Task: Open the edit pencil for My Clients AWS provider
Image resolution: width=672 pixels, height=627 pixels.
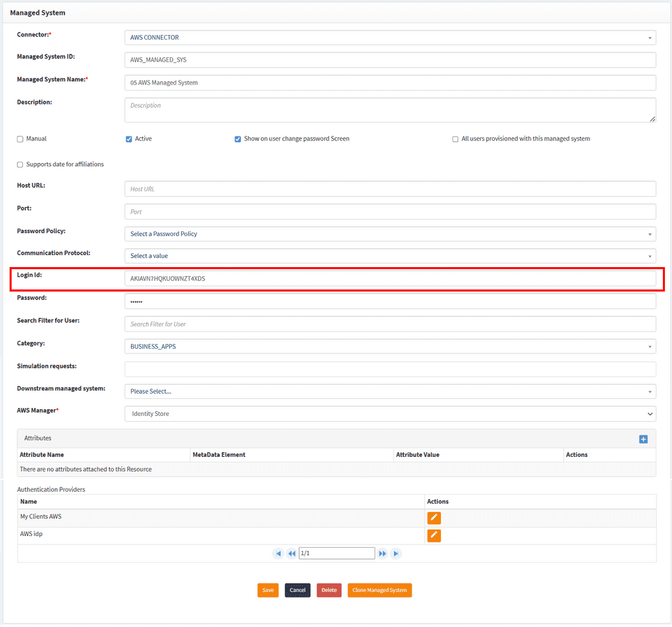Action: (434, 518)
